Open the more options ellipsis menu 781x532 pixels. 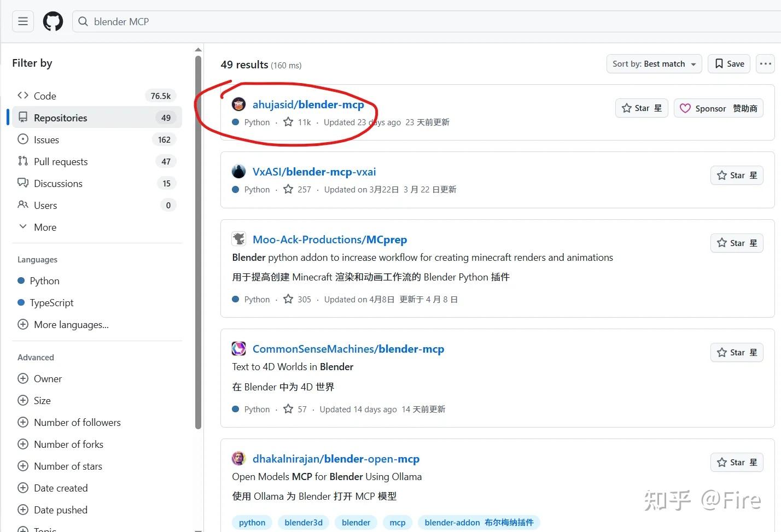[x=765, y=63]
